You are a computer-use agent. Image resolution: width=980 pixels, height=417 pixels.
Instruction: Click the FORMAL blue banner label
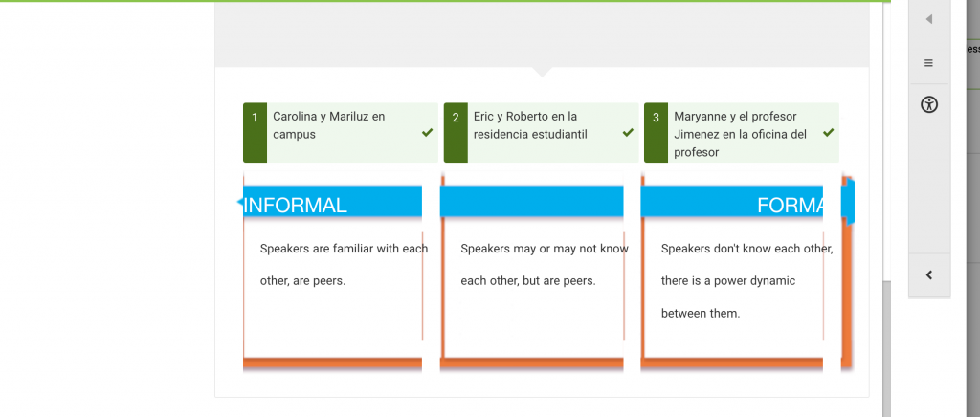pyautogui.click(x=790, y=205)
